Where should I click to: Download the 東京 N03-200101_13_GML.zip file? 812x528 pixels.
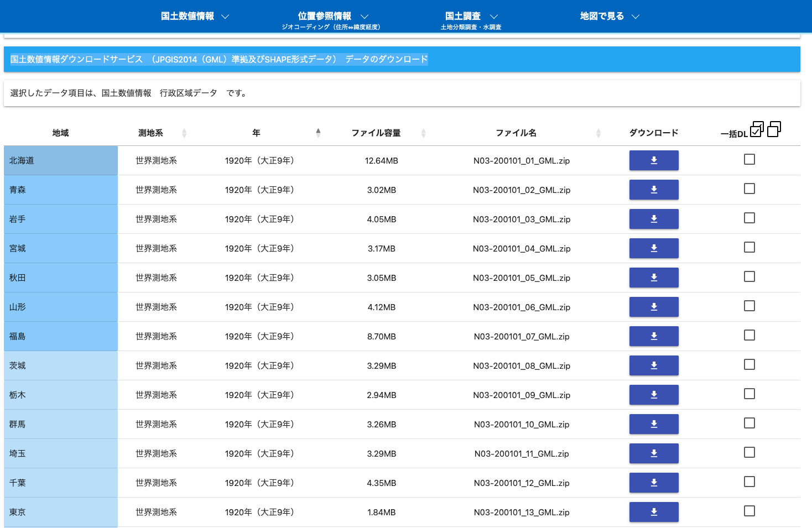[x=653, y=512]
